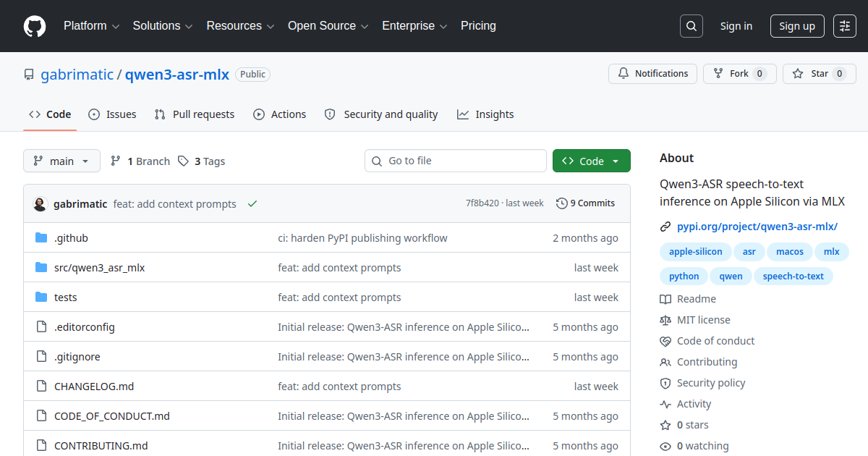Click the .editorconfig file icon

click(41, 327)
